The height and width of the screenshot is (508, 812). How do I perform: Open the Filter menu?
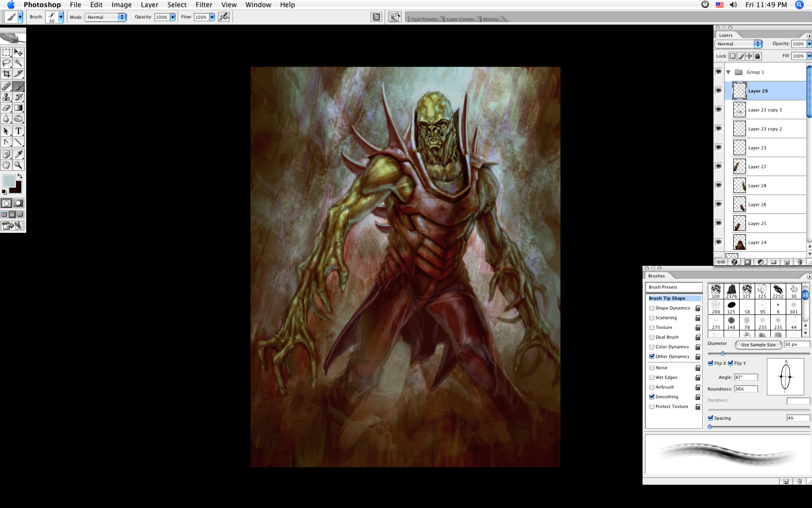click(x=204, y=5)
